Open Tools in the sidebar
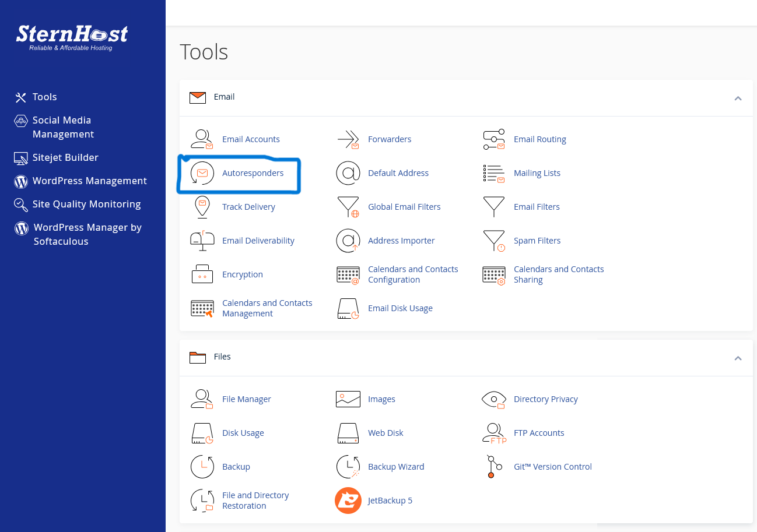 (44, 97)
